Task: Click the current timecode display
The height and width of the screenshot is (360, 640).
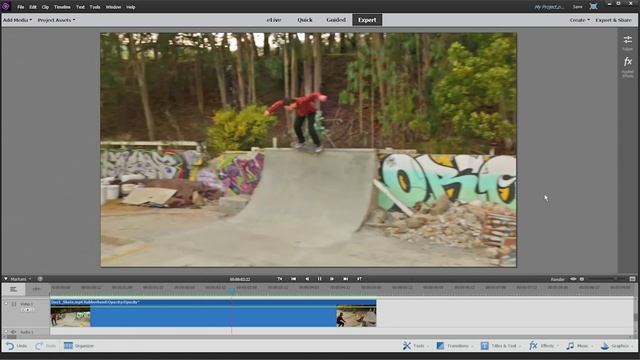Action: [240, 279]
